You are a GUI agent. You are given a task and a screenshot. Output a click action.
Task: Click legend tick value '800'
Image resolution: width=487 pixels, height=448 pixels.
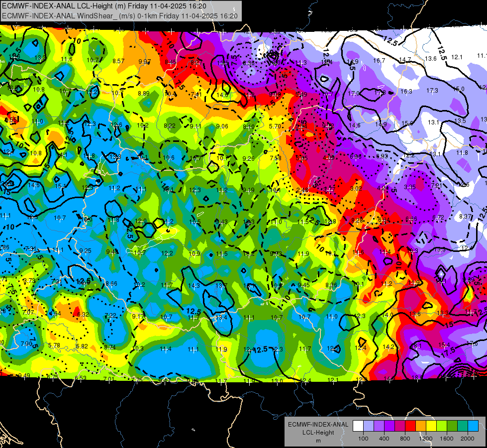coord(405,439)
